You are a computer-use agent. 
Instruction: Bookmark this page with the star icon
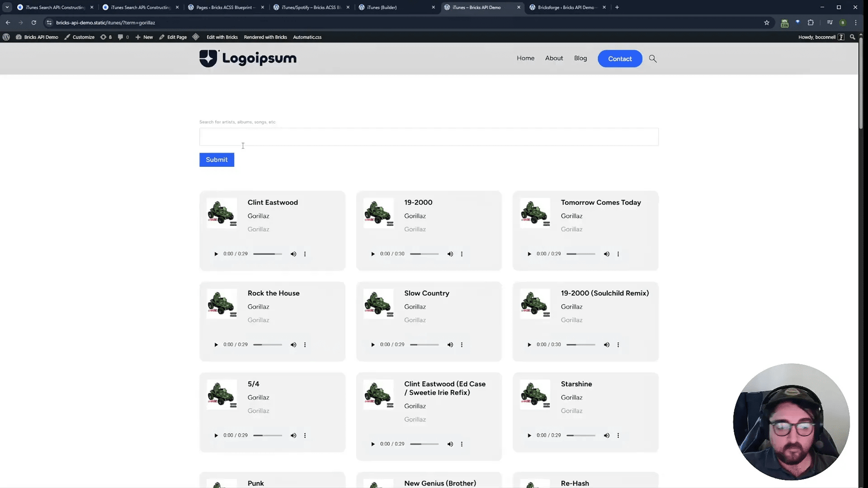pyautogui.click(x=767, y=23)
